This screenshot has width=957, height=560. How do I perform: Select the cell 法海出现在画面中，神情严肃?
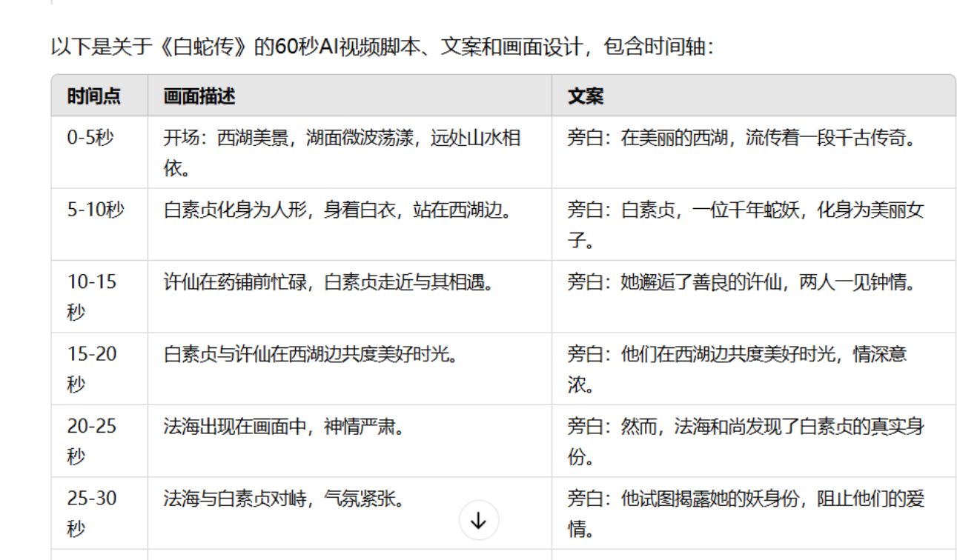350,441
